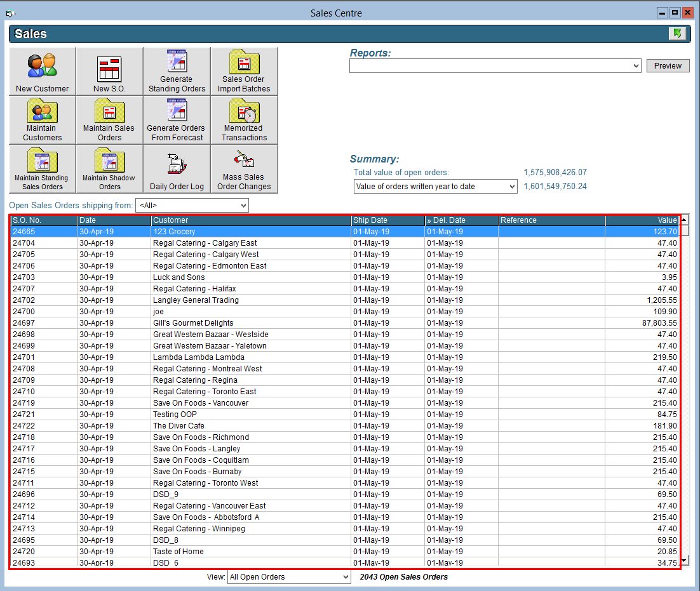Select the Regal Catering - Regina row
This screenshot has height=591, width=700.
coord(345,380)
